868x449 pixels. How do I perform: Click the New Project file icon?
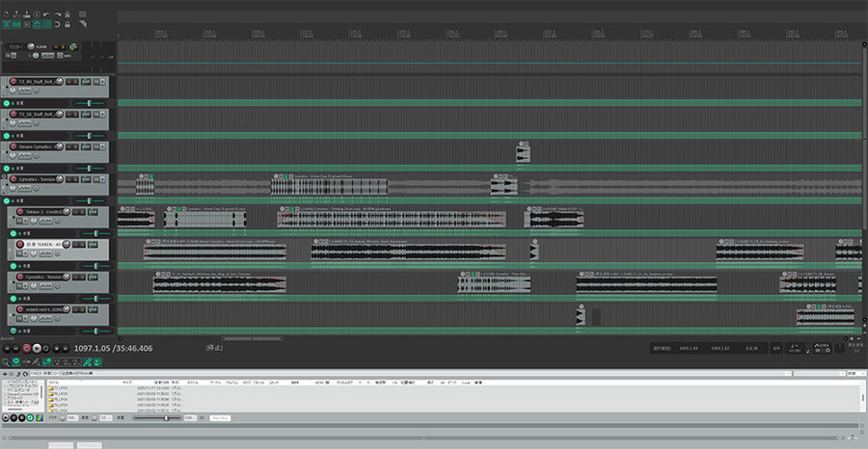tap(8, 14)
